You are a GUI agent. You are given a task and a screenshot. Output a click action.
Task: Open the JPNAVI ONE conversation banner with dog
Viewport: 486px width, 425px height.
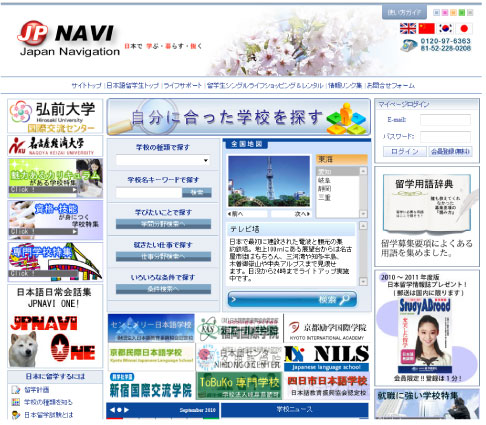55,326
